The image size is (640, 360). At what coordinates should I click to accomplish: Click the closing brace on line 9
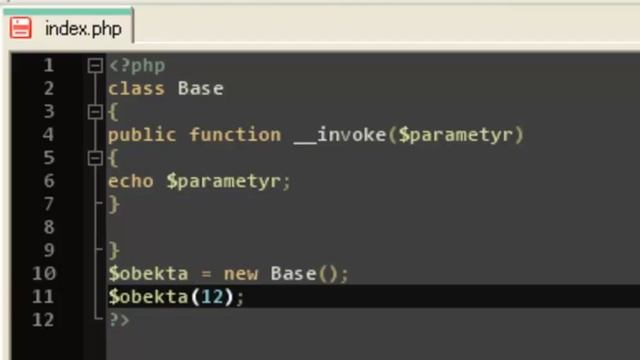(114, 251)
